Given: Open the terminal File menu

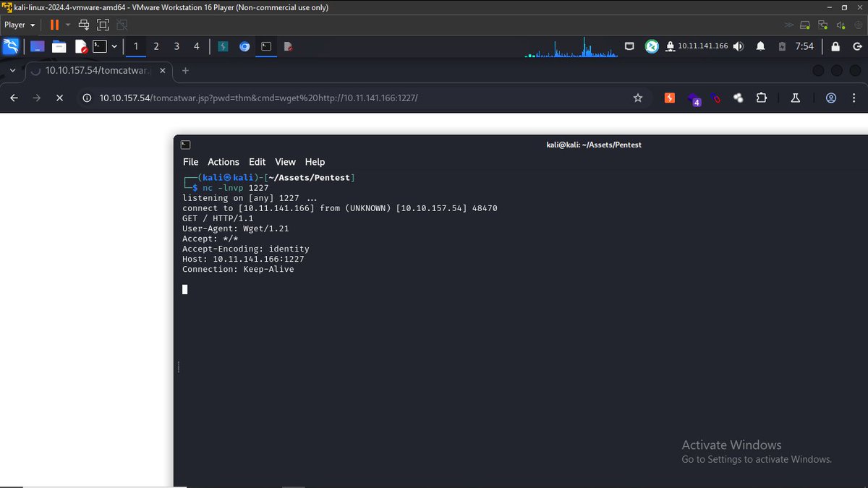Looking at the screenshot, I should (x=190, y=162).
